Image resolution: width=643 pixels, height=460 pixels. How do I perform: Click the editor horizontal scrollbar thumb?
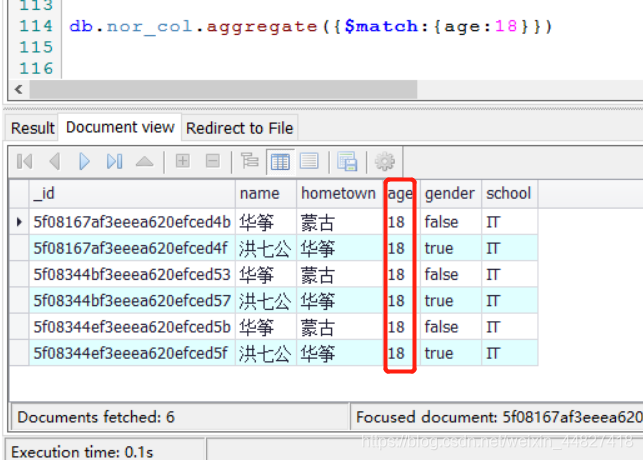pos(223,89)
